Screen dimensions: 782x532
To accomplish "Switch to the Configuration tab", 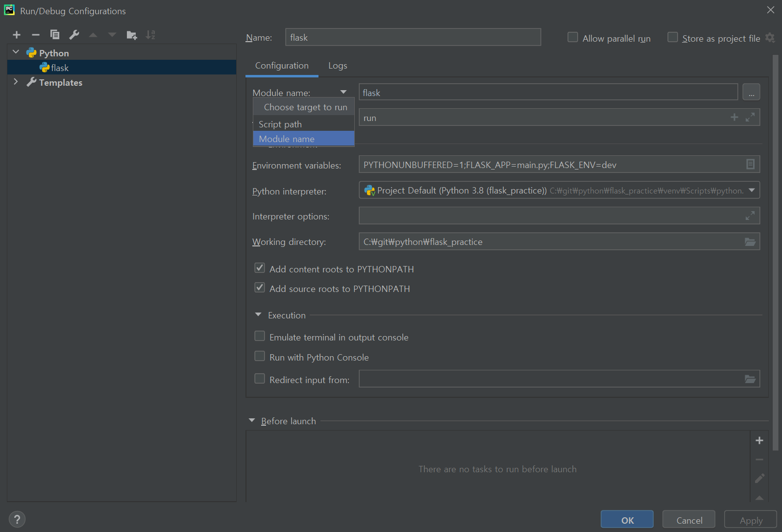I will point(282,66).
